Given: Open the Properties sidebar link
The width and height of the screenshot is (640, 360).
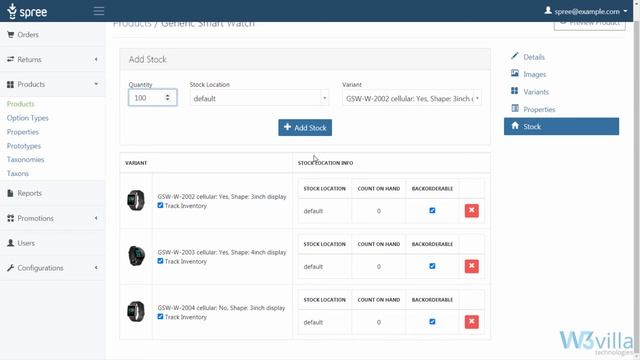Looking at the screenshot, I should coord(22,132).
